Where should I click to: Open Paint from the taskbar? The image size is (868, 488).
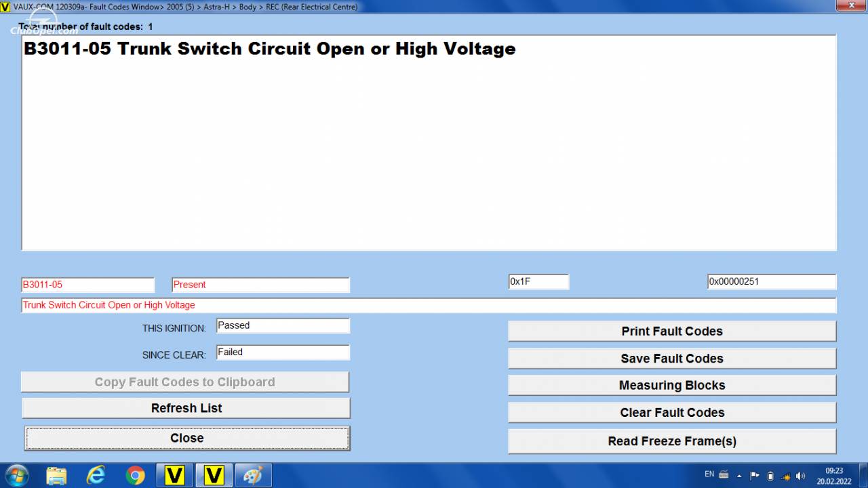pyautogui.click(x=254, y=475)
